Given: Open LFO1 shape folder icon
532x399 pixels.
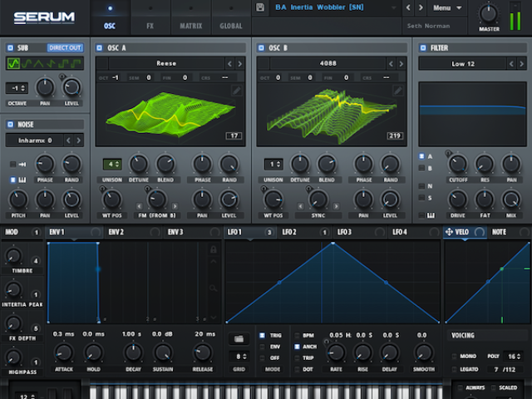Looking at the screenshot, I should pos(239,338).
